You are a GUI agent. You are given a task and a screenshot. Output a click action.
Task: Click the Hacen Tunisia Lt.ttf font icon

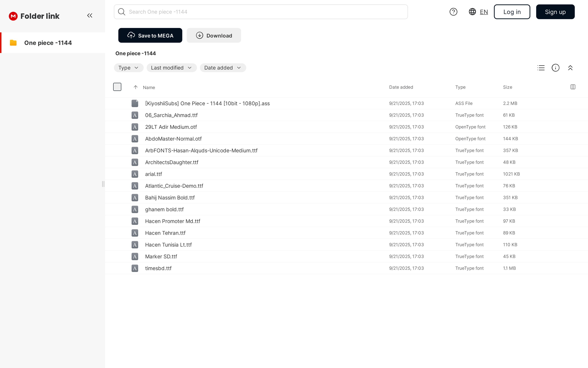pyautogui.click(x=135, y=245)
